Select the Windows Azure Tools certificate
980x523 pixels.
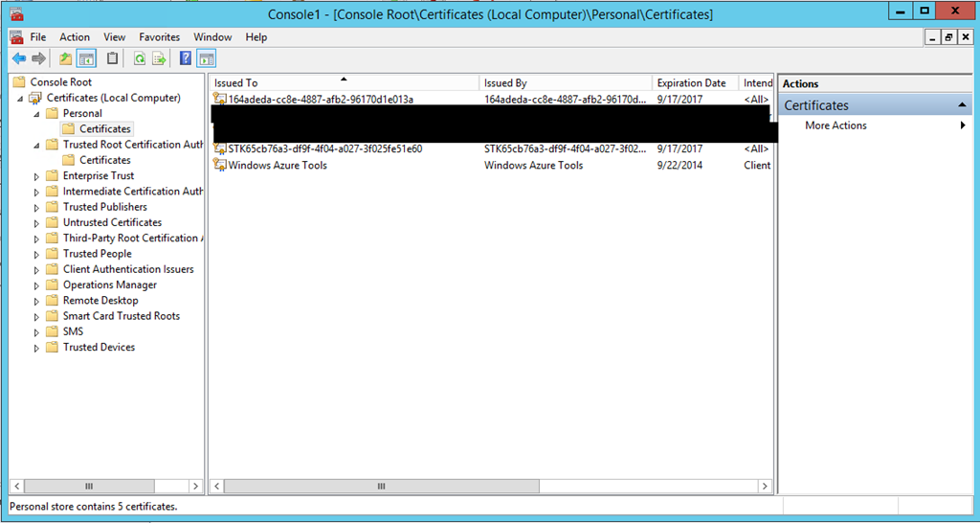tap(278, 166)
